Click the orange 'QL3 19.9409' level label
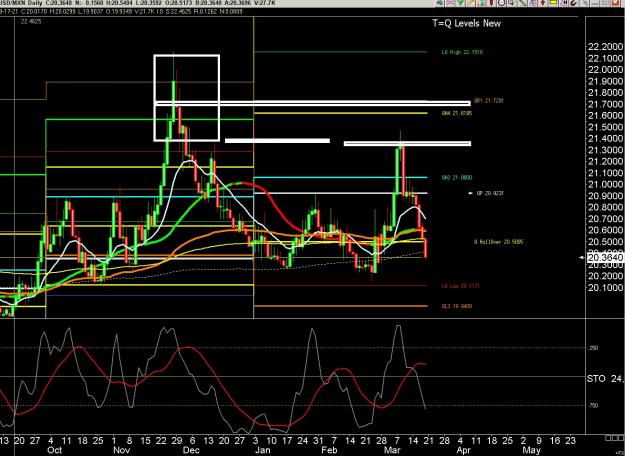 457,307
